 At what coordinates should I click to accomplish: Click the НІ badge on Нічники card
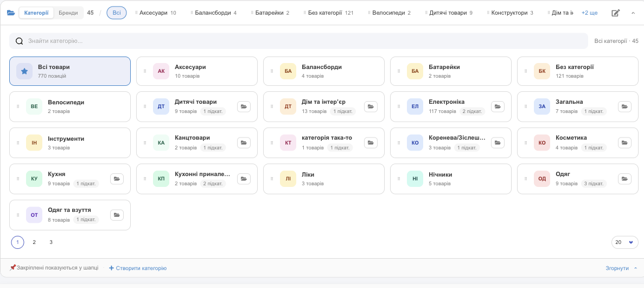pyautogui.click(x=415, y=179)
